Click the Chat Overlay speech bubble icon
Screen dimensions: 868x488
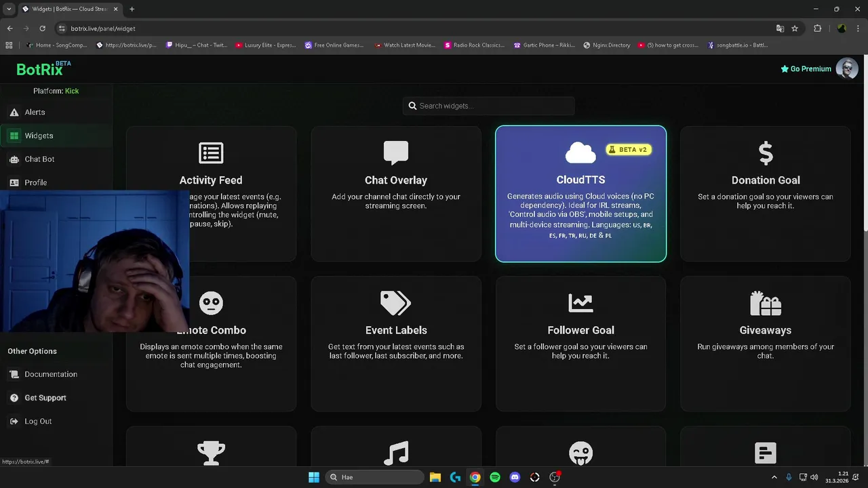click(x=396, y=153)
